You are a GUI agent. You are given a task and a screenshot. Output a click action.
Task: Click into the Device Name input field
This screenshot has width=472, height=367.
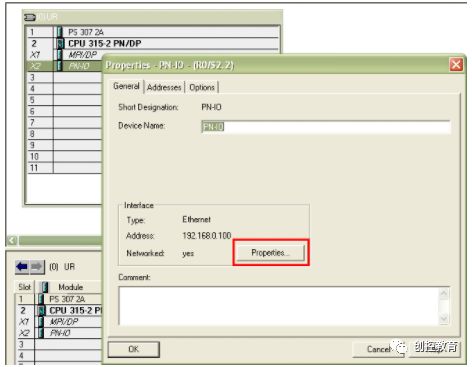coord(326,127)
